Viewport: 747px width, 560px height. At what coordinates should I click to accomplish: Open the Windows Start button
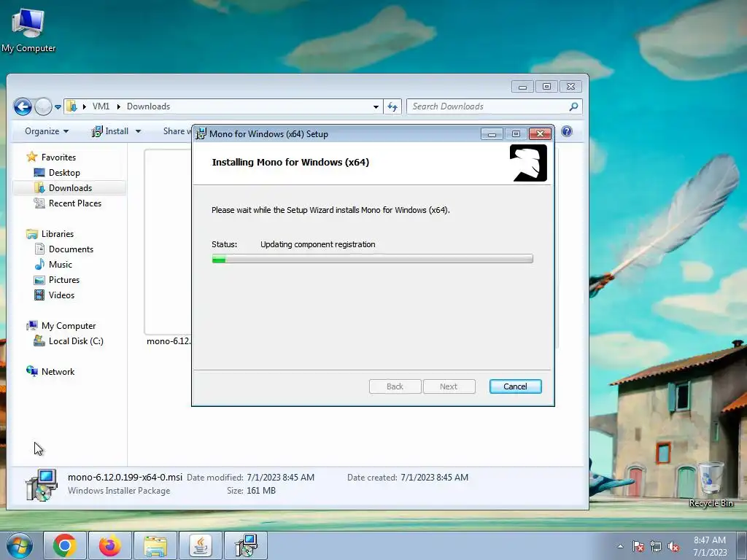[x=20, y=545]
